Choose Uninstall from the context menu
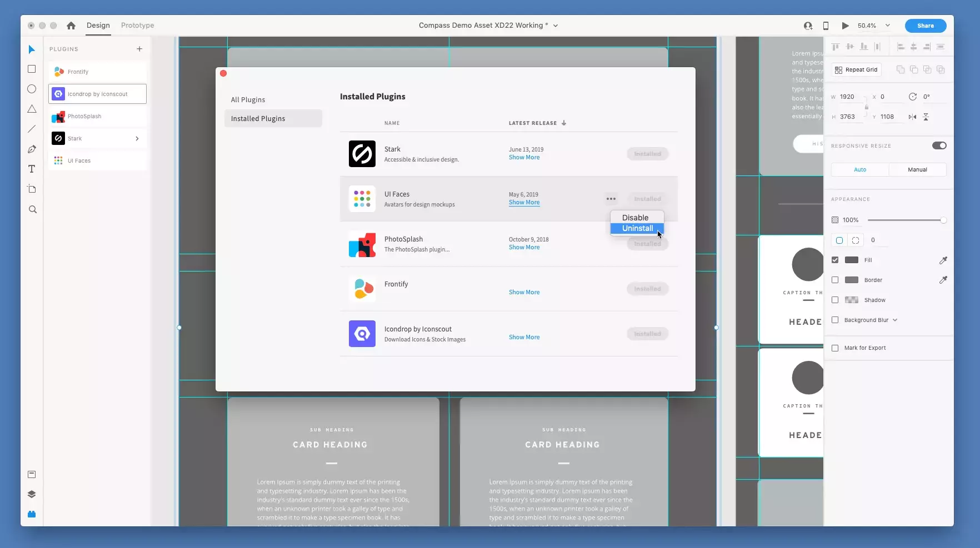 (x=636, y=228)
